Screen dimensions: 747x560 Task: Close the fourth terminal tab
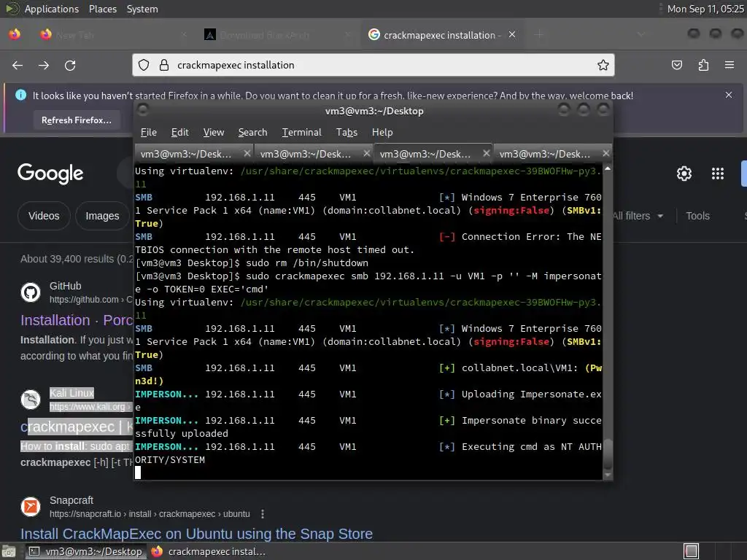tap(605, 153)
